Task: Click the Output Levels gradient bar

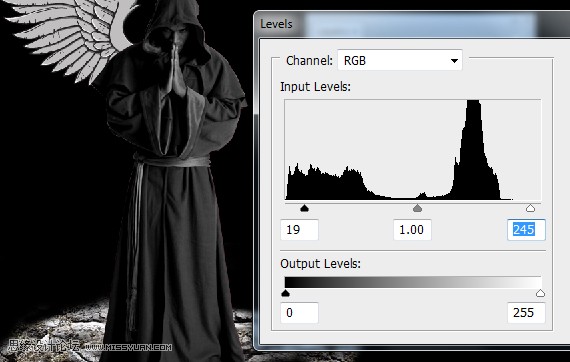Action: coord(413,282)
